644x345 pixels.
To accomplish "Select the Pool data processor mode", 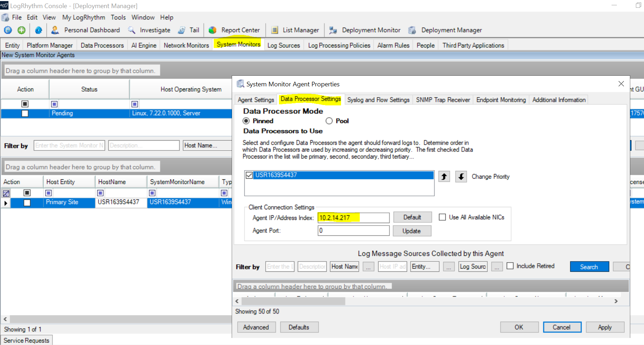I will [x=329, y=121].
